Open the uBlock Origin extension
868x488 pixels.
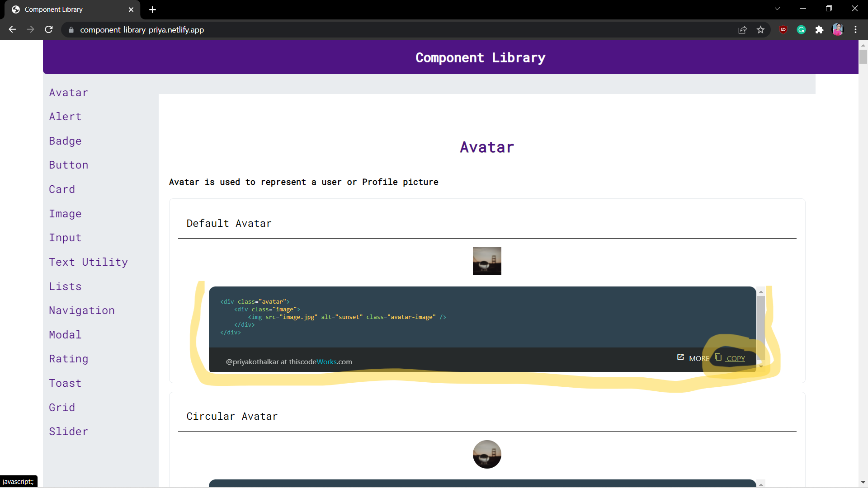783,30
